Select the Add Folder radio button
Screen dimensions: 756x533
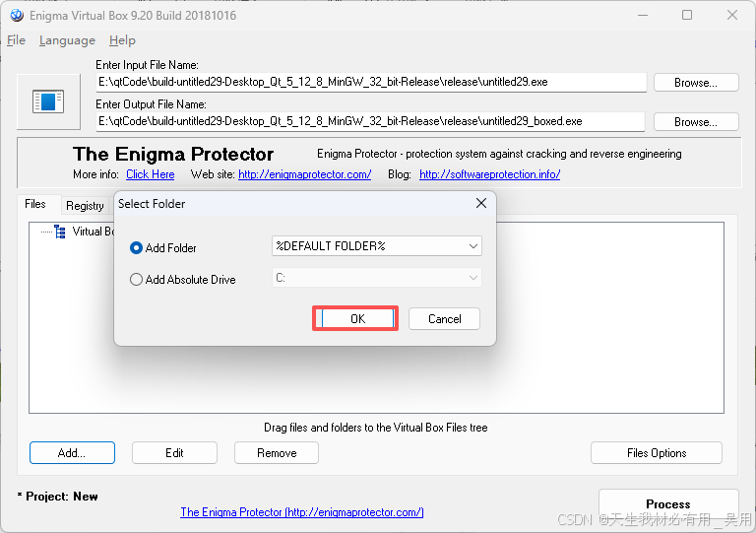pos(136,248)
